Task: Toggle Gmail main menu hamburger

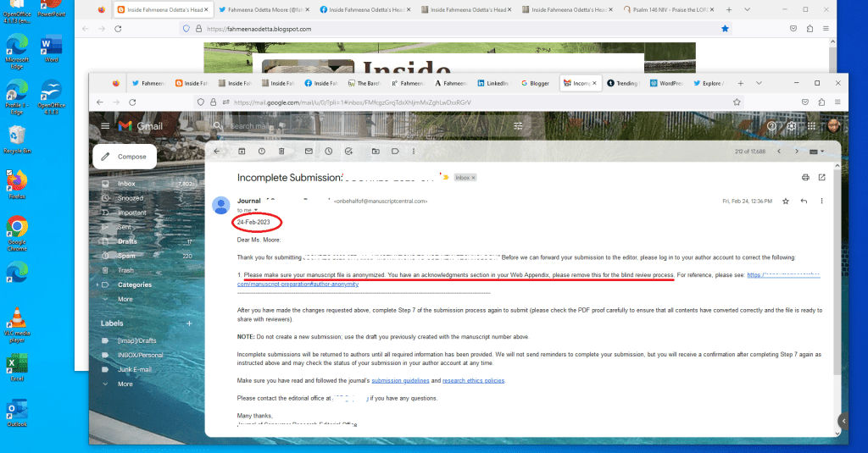Action: pyautogui.click(x=105, y=126)
